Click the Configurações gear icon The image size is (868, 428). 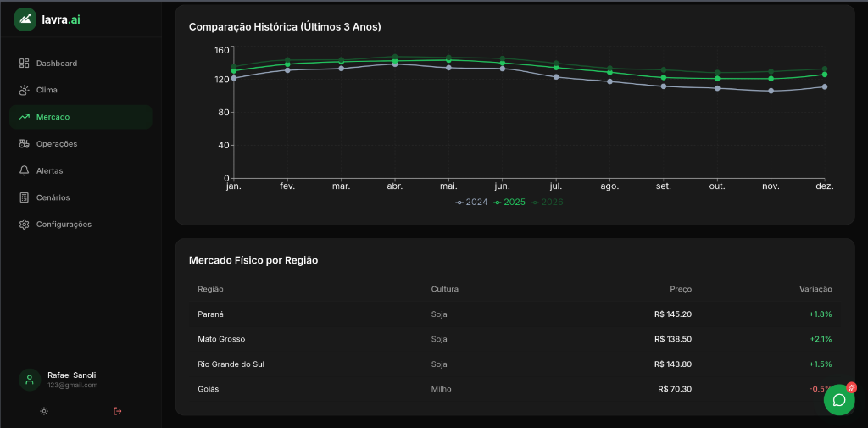25,225
